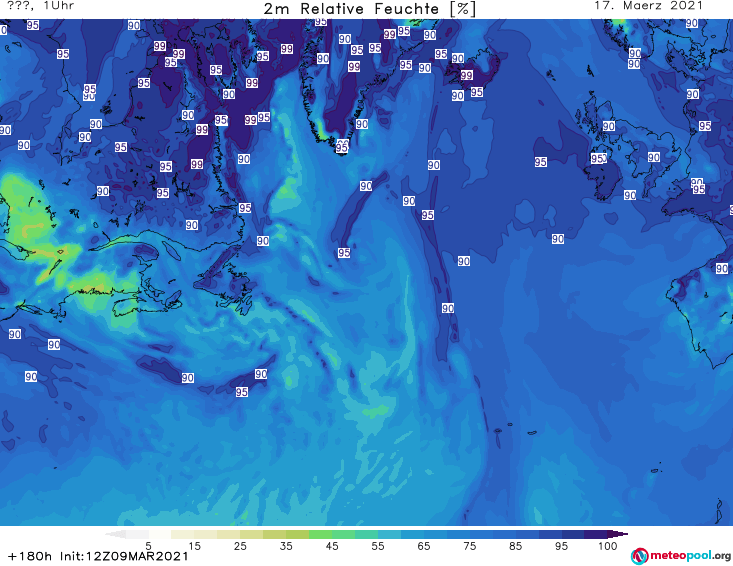733x566 pixels.
Task: Click the '55' tick label on color scale
Action: [x=378, y=545]
